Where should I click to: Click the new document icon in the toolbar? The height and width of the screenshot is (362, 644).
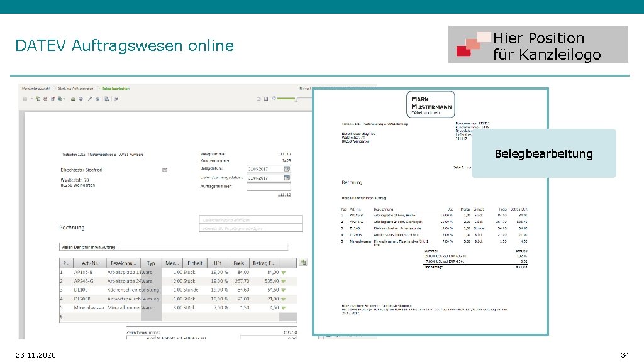pos(38,99)
